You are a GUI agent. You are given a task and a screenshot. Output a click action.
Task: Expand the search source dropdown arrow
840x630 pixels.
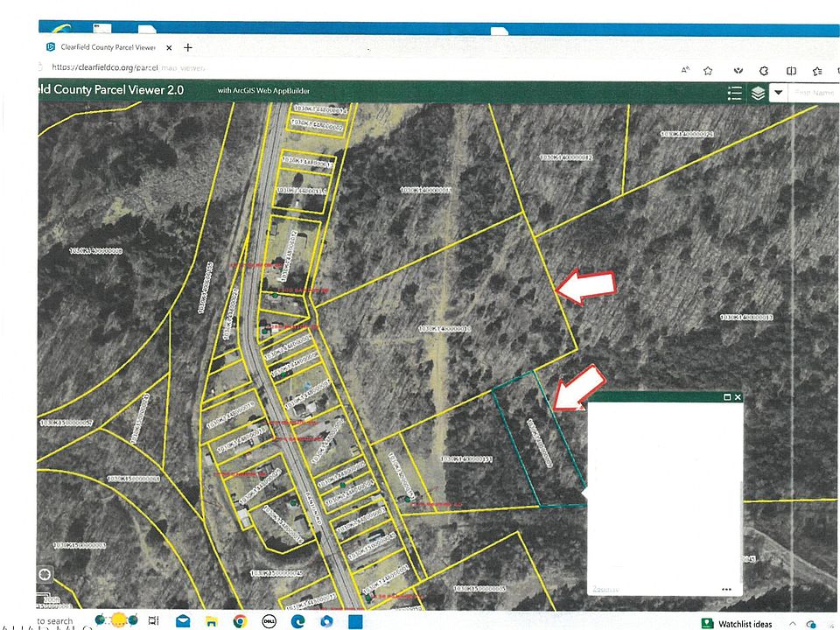click(777, 93)
